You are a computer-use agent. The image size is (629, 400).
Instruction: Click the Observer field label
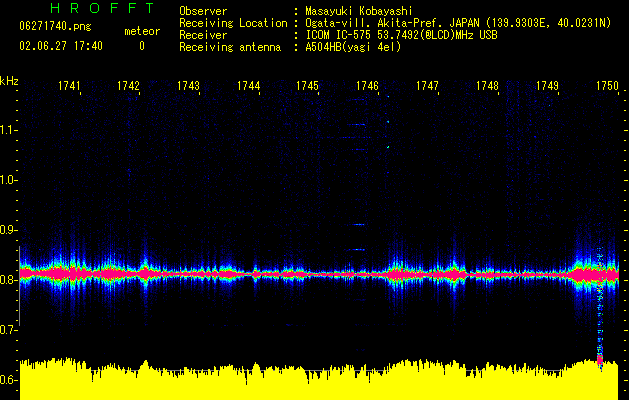(x=203, y=11)
